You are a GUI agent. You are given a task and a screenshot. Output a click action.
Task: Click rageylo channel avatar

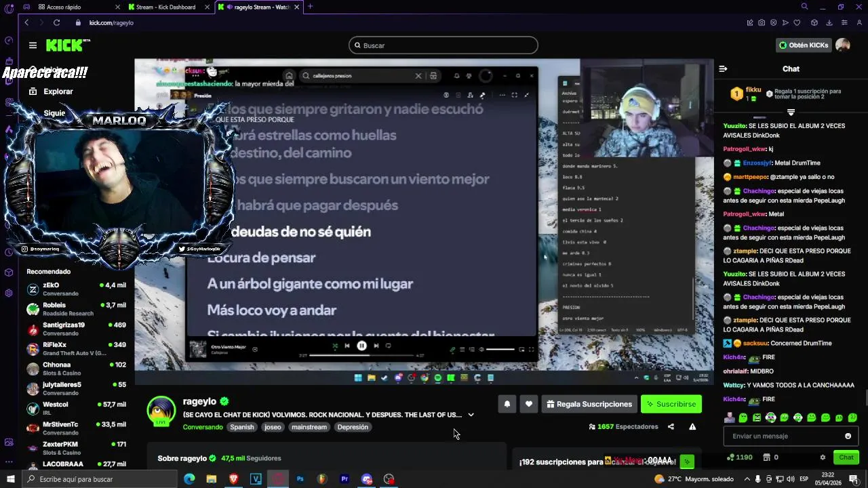click(161, 411)
